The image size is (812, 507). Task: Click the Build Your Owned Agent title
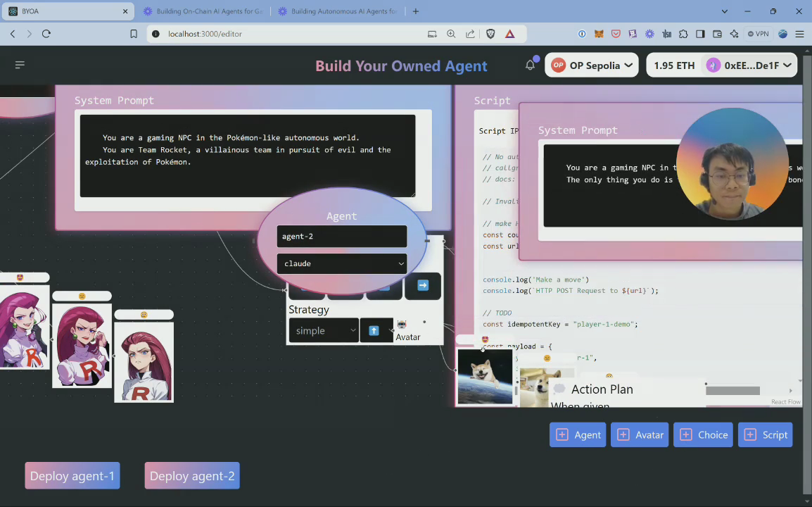[x=401, y=65]
